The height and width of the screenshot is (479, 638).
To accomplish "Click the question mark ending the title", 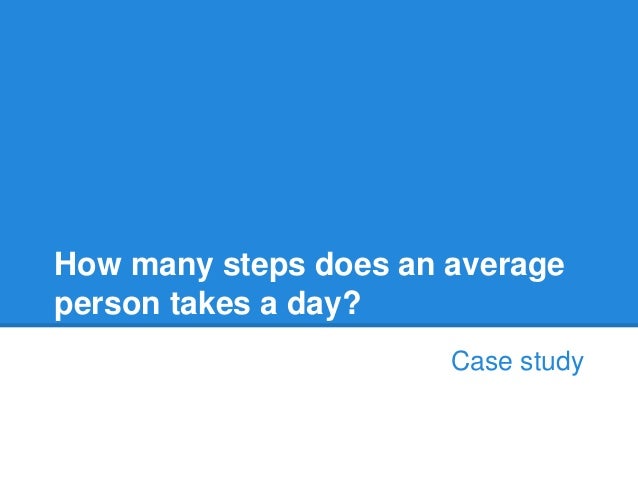I will click(352, 303).
